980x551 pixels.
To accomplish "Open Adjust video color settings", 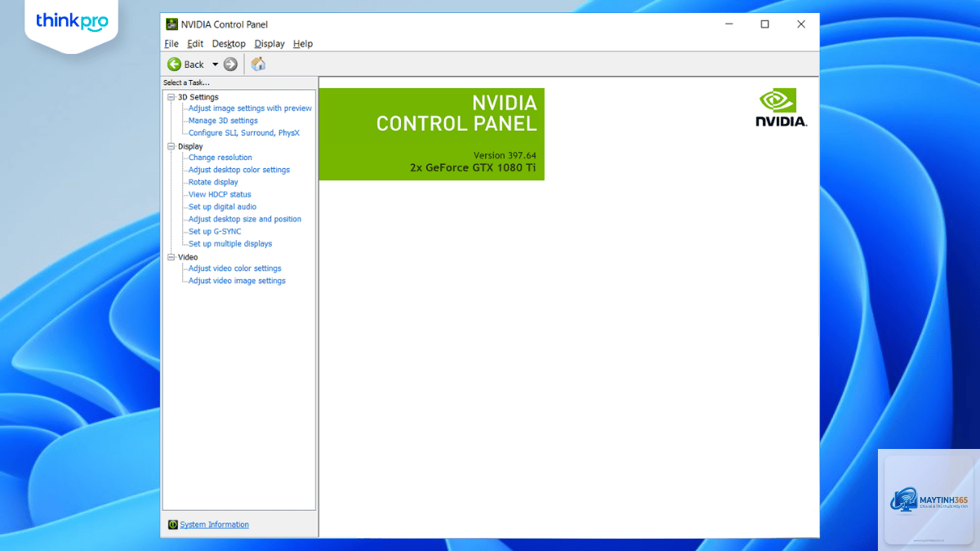I will [235, 269].
